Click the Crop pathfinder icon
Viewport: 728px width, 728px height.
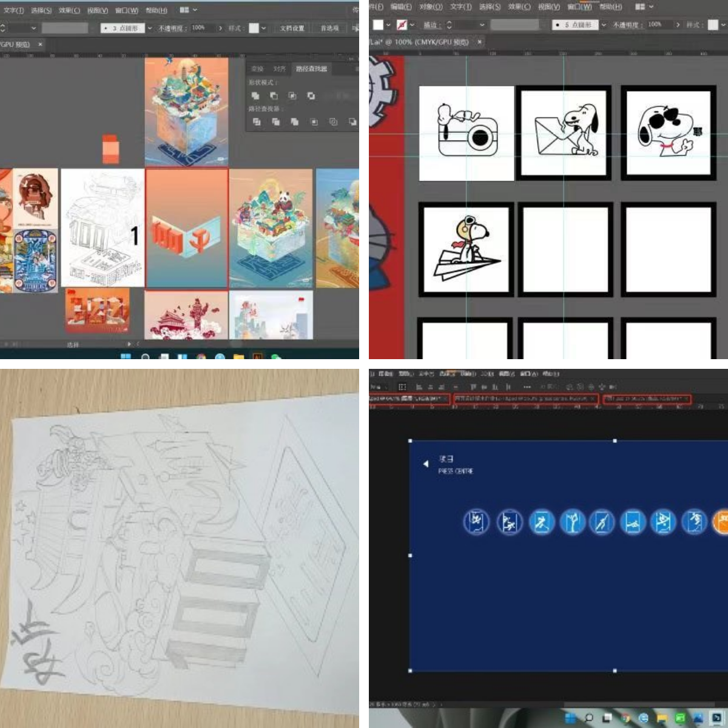(x=314, y=122)
